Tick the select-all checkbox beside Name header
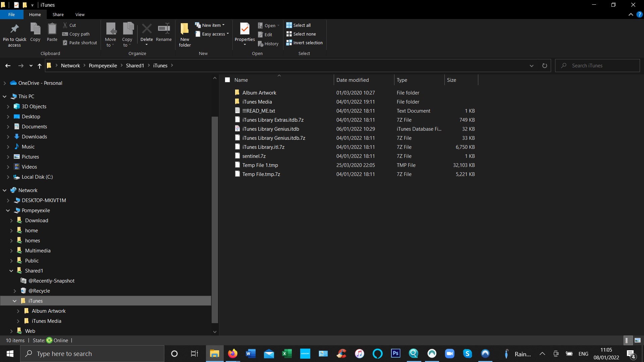 [227, 80]
